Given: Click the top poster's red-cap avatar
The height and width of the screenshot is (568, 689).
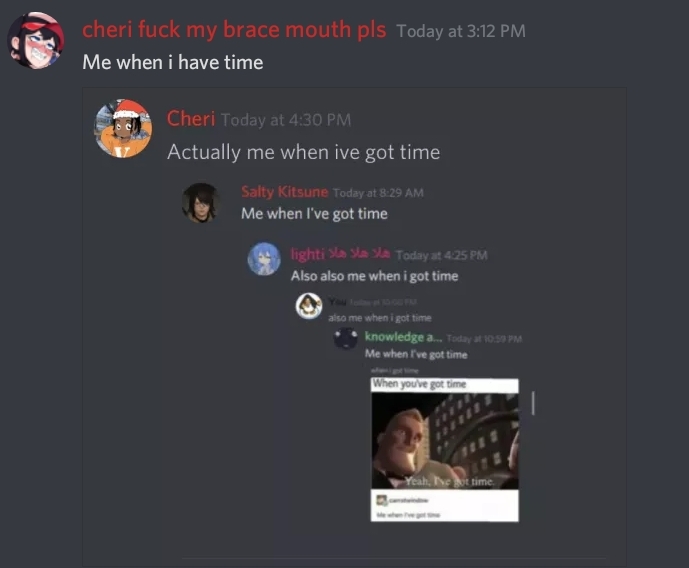Looking at the screenshot, I should coord(36,41).
